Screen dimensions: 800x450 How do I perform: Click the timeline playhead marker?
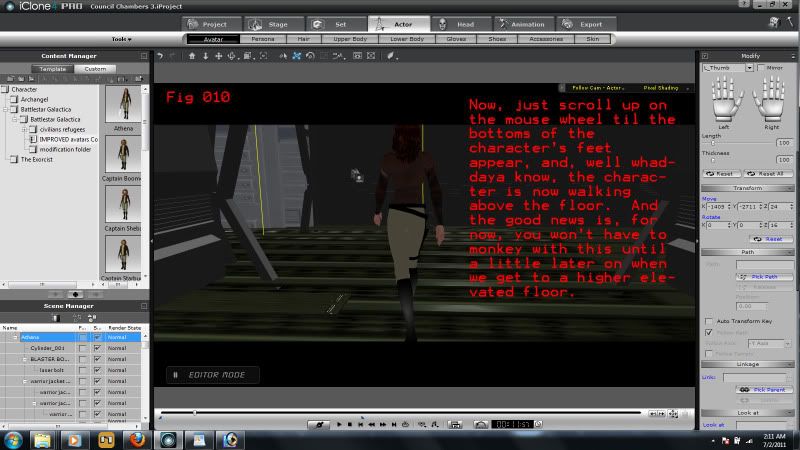pos(195,412)
